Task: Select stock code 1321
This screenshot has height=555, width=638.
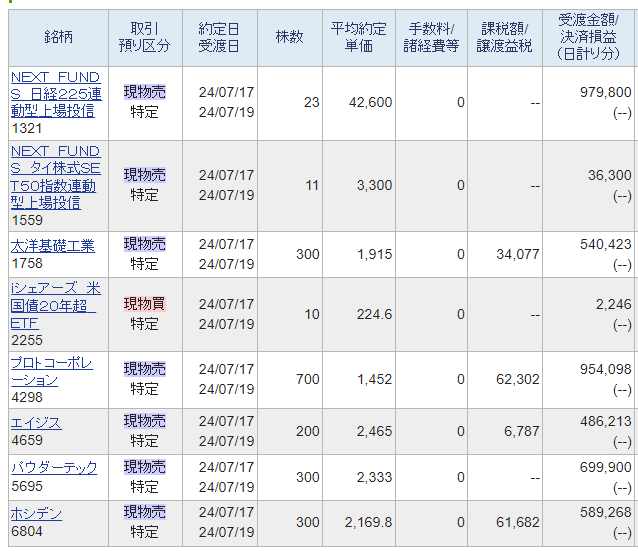Action: click(26, 129)
